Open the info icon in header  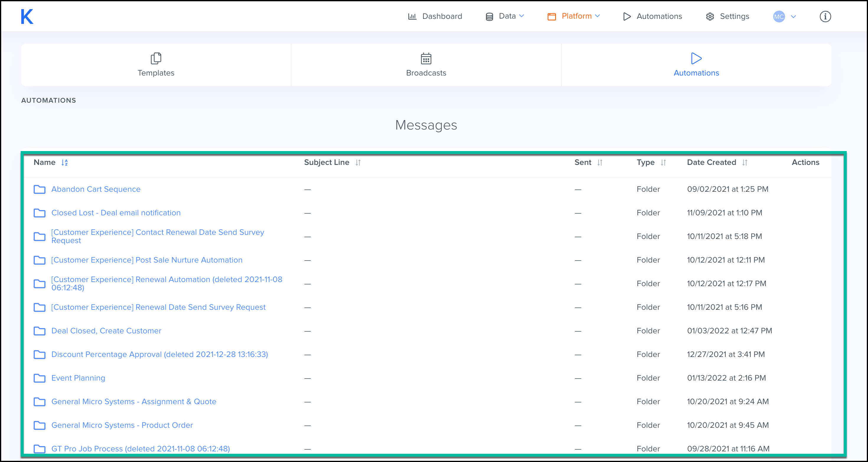pyautogui.click(x=825, y=17)
